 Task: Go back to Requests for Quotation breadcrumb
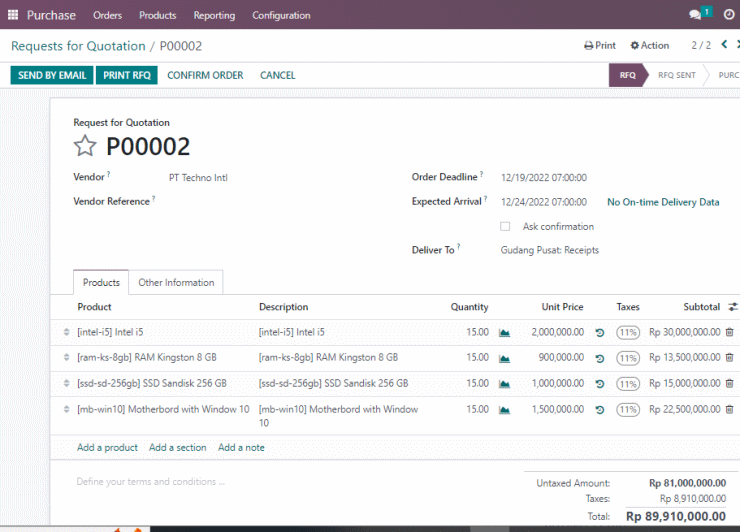(x=78, y=46)
